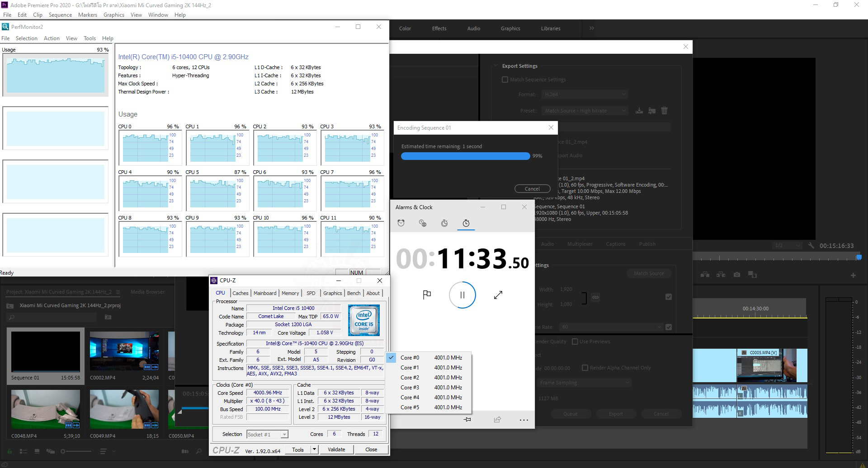The image size is (868, 468).
Task: Open the more options ellipsis in Alarms & Clock
Action: tap(524, 420)
